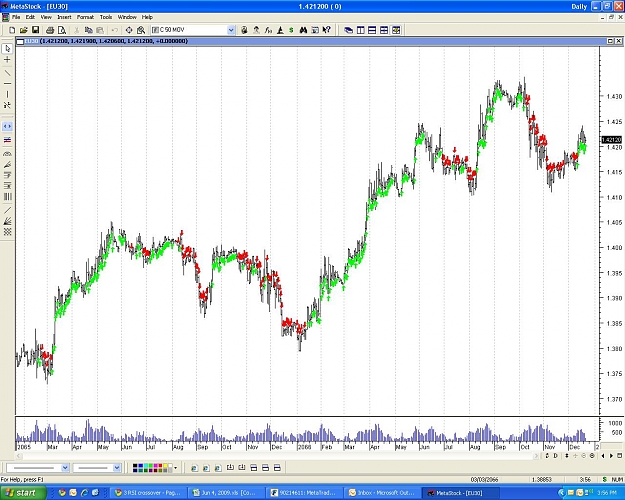Switch to MetaTrader taskbar window

pos(304,493)
